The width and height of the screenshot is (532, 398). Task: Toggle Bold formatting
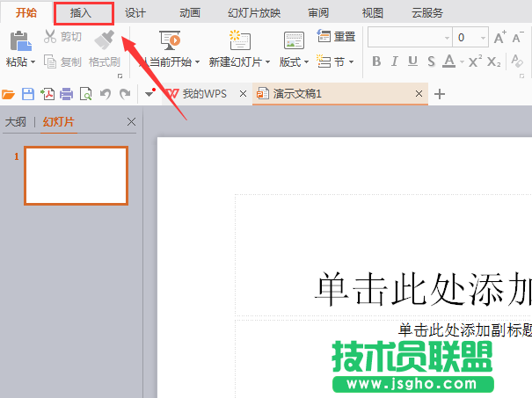click(376, 62)
